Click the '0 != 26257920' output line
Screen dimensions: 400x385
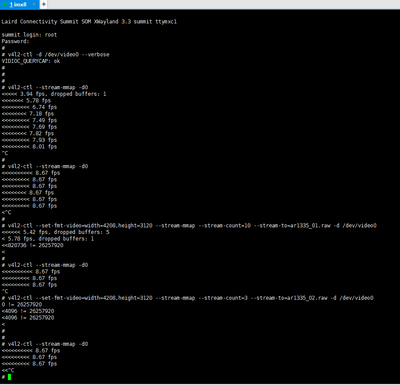click(22, 305)
